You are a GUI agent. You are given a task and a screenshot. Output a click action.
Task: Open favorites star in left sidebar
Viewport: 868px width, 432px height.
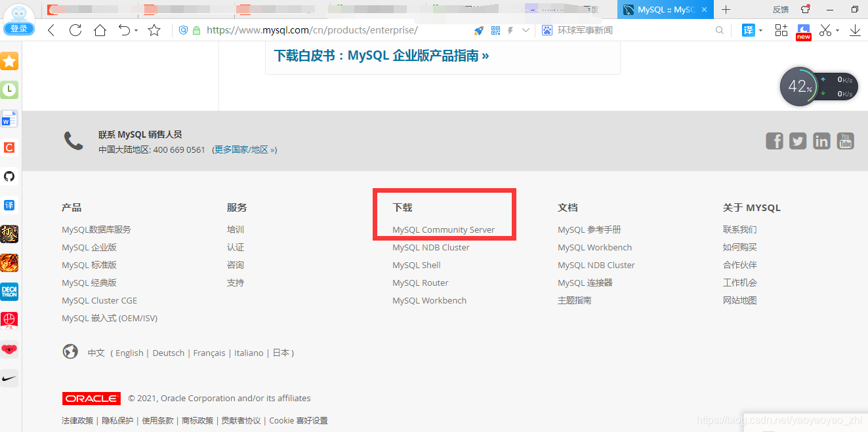pos(9,62)
